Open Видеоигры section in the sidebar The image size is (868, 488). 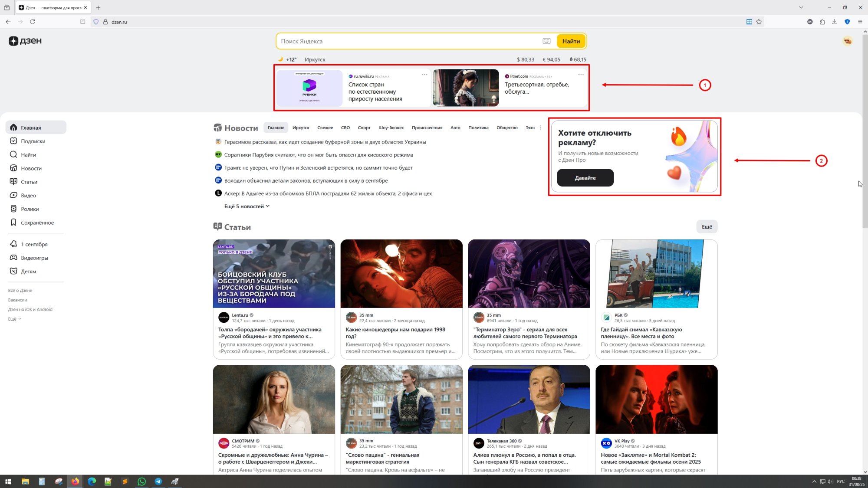[x=35, y=258]
